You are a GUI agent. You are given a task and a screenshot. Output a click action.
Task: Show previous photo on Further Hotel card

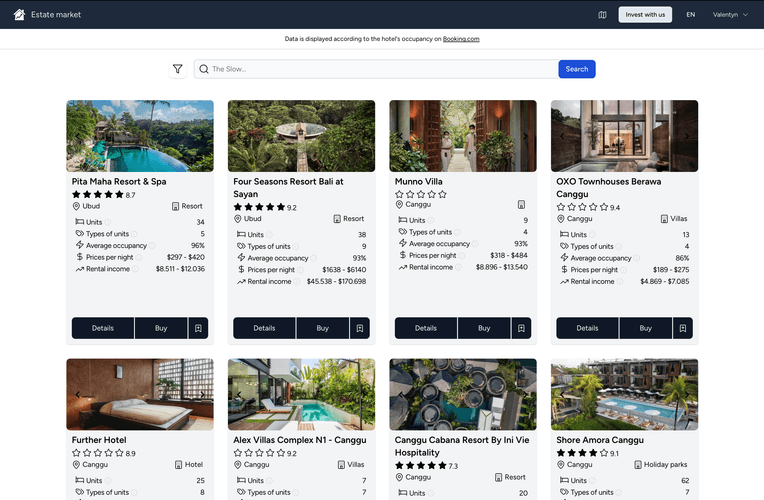77,394
